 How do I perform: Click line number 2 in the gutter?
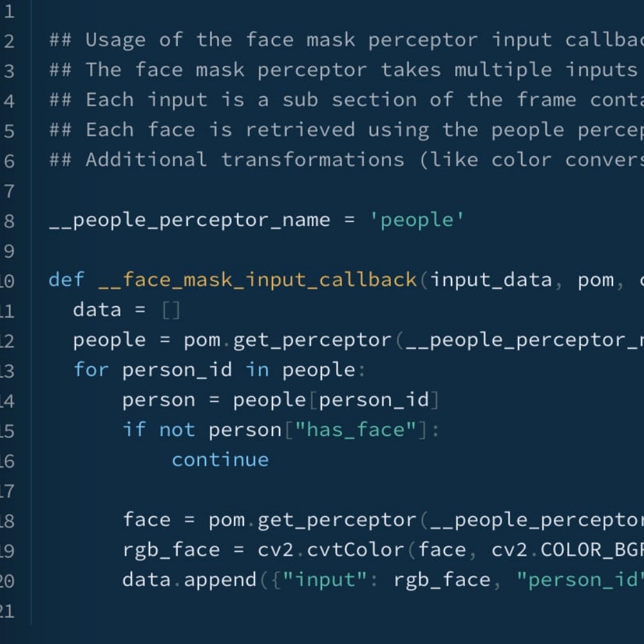click(9, 41)
